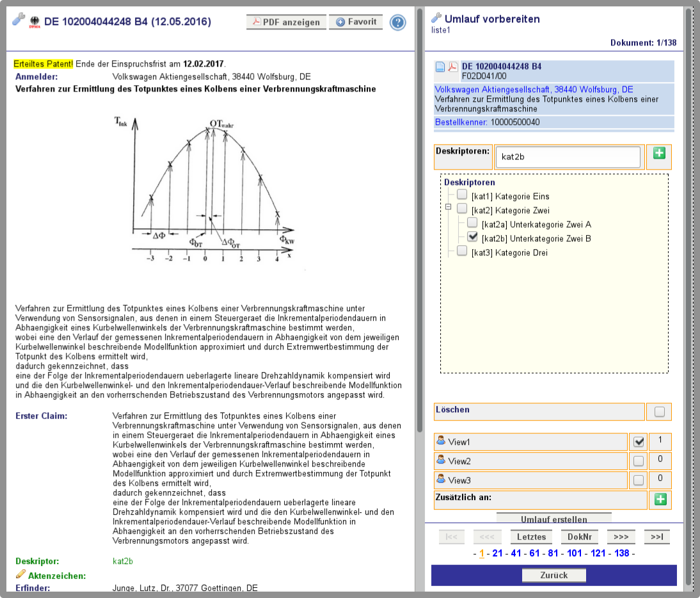Click the F02D041/00 classification text
This screenshot has width=700, height=598.
click(x=484, y=76)
